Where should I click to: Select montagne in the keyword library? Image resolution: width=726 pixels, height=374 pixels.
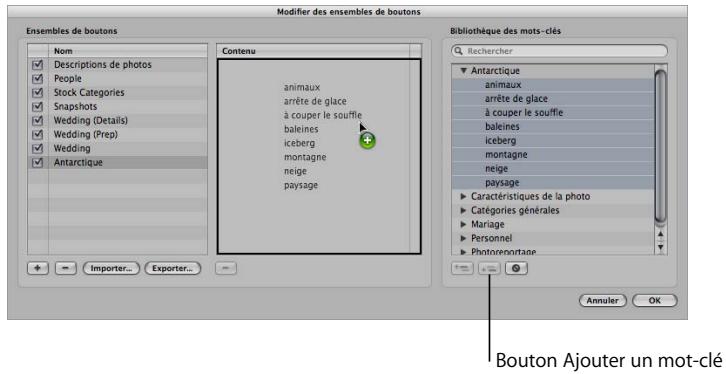click(553, 155)
